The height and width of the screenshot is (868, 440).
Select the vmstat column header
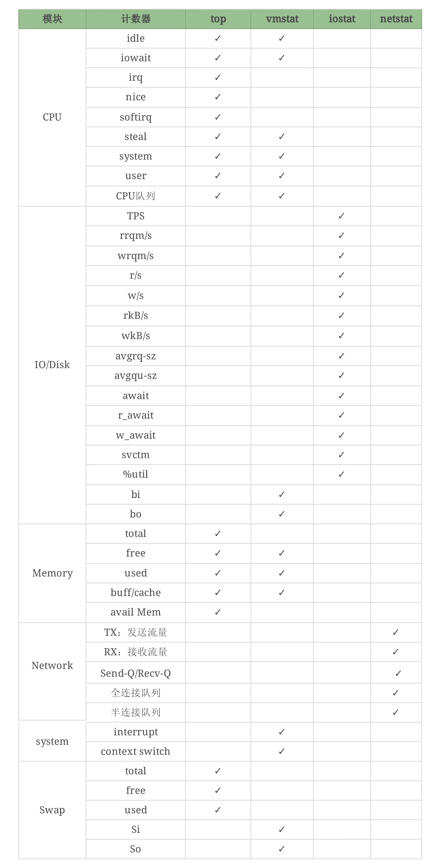coord(282,19)
